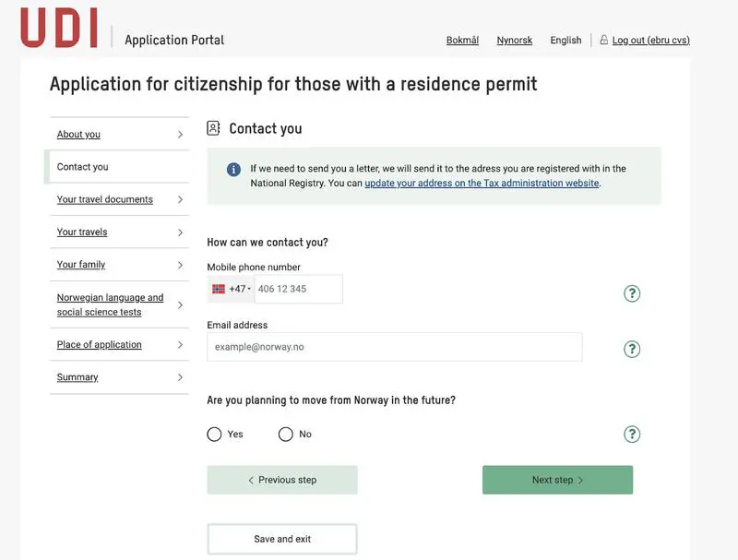This screenshot has width=738, height=560.
Task: Click the UDI logo
Action: (x=57, y=28)
